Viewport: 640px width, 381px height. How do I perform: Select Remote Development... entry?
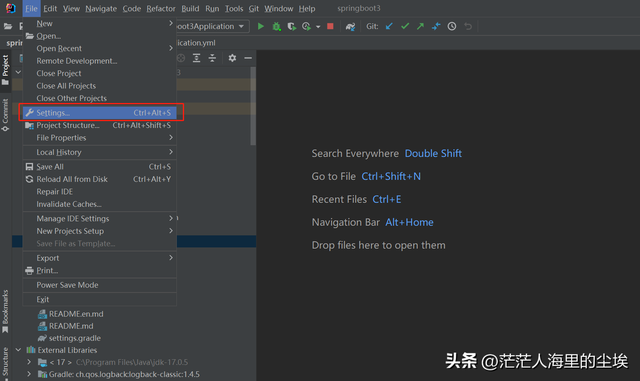[100, 61]
